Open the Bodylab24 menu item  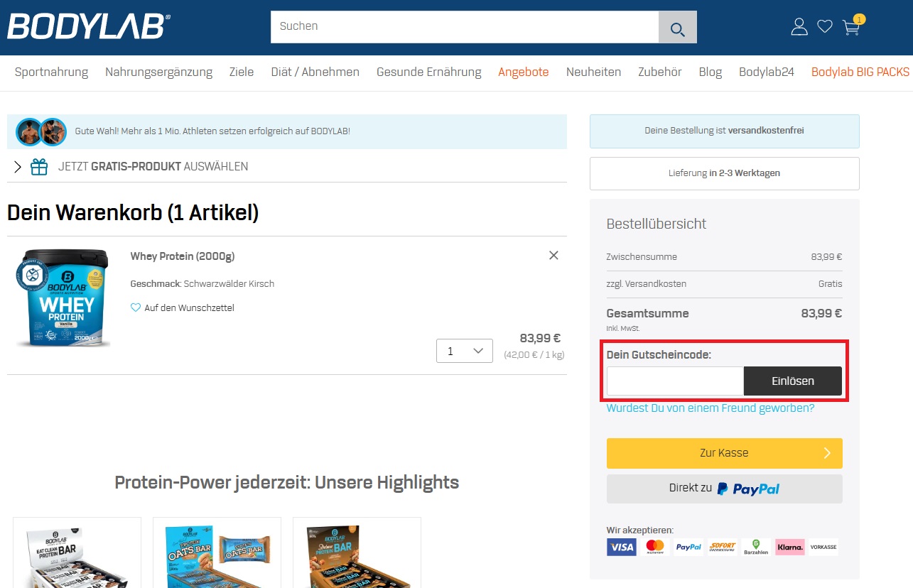767,72
